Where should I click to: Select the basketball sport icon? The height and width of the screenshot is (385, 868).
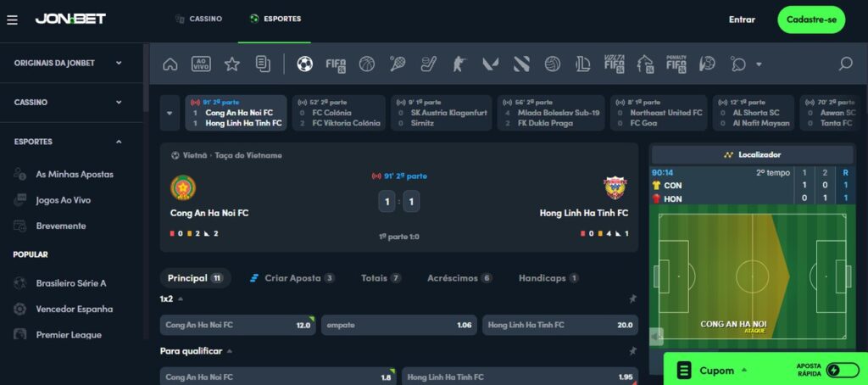tap(366, 64)
